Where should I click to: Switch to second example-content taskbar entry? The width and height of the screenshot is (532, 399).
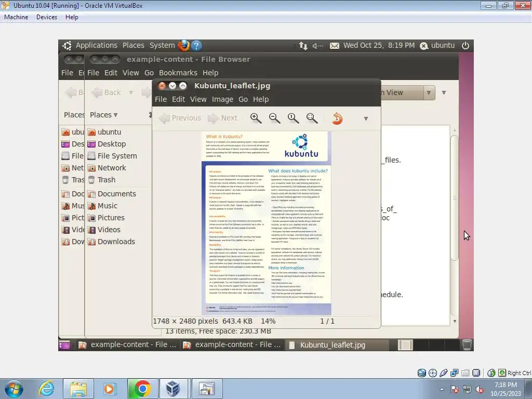tap(232, 345)
